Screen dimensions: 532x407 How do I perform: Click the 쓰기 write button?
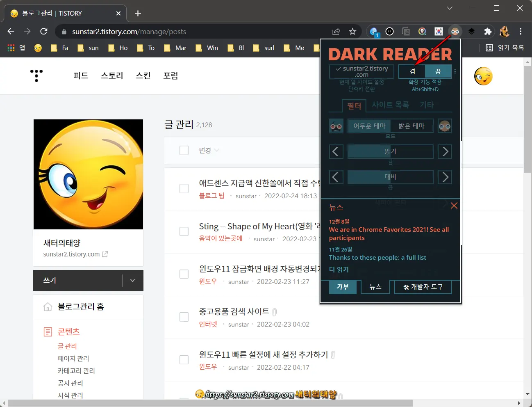pos(77,281)
